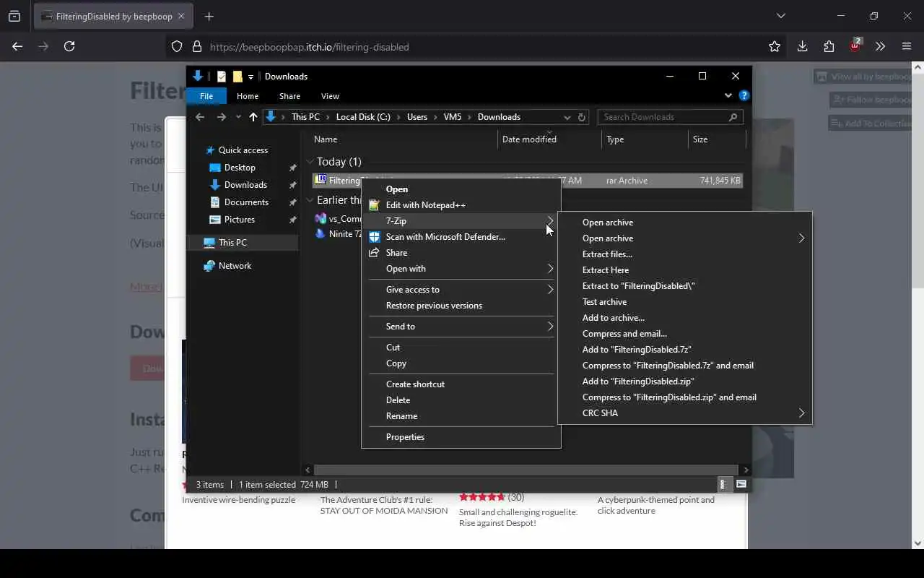
Task: Refresh the Downloads folder listing
Action: [582, 117]
